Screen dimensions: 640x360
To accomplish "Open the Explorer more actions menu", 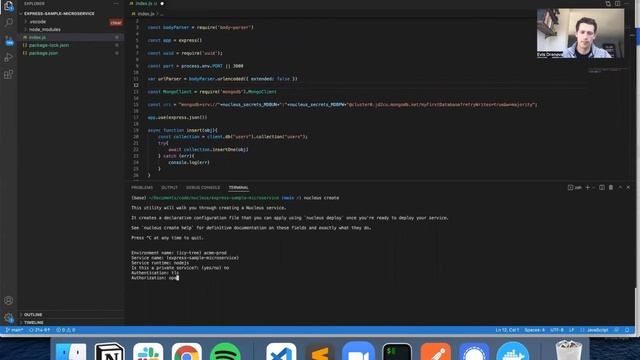I will coord(116,4).
